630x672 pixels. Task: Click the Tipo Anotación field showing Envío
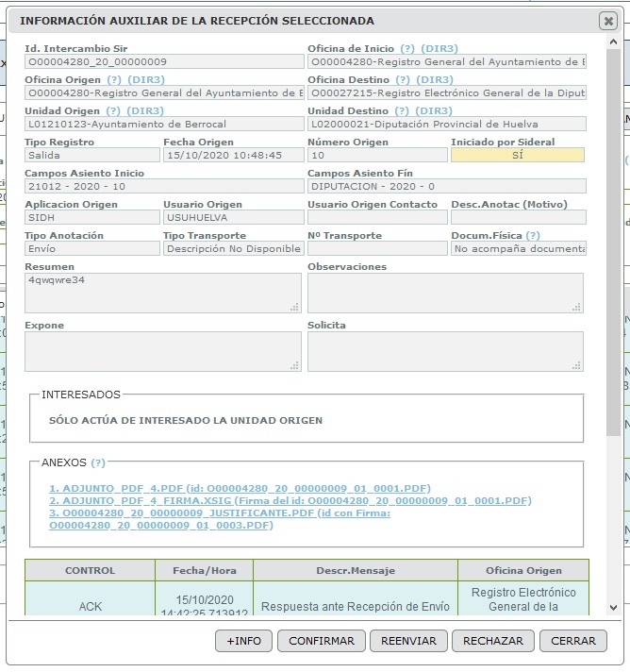pos(92,249)
